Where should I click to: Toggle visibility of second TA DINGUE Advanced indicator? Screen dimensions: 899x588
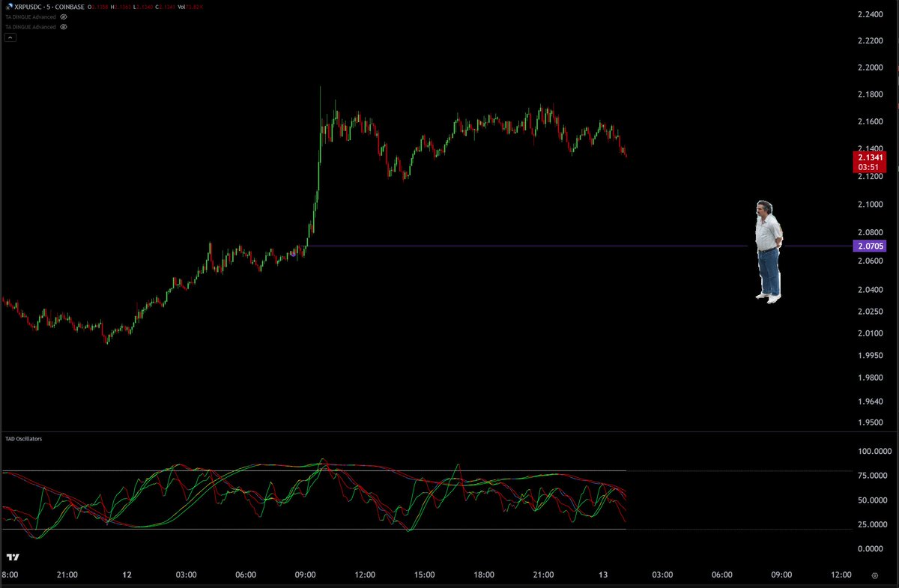[64, 27]
